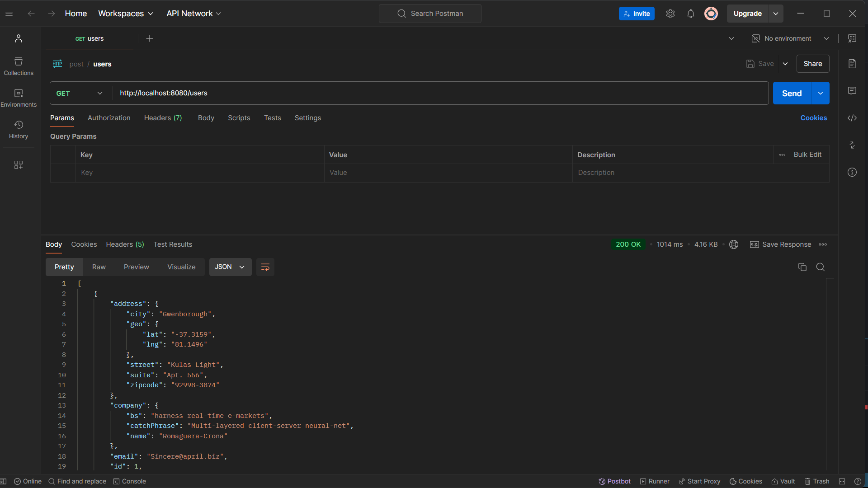Open the Environments panel
The image size is (868, 488).
pos(18,98)
